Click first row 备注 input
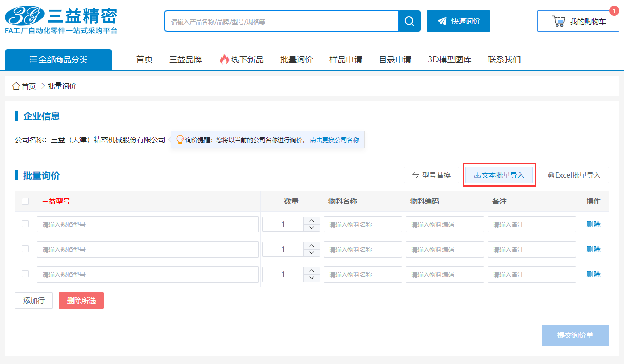Image resolution: width=624 pixels, height=364 pixels. pos(532,224)
